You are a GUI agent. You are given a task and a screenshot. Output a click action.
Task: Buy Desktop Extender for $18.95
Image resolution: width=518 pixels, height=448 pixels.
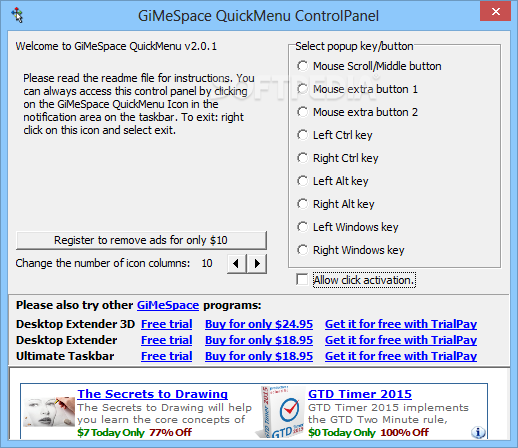(259, 340)
